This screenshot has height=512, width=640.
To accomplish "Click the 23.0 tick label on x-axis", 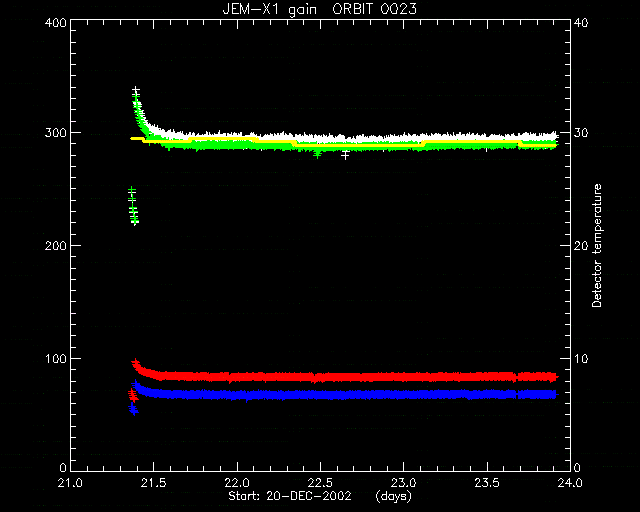I will click(x=404, y=483).
